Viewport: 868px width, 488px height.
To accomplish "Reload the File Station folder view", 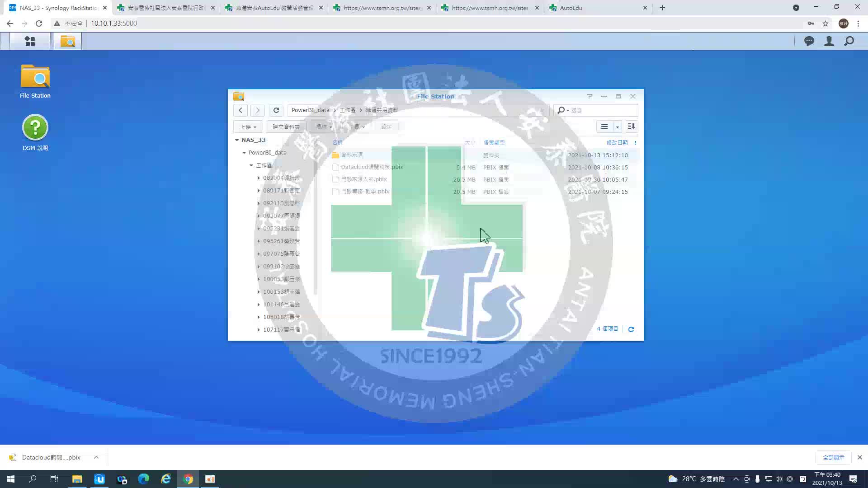I will 276,110.
